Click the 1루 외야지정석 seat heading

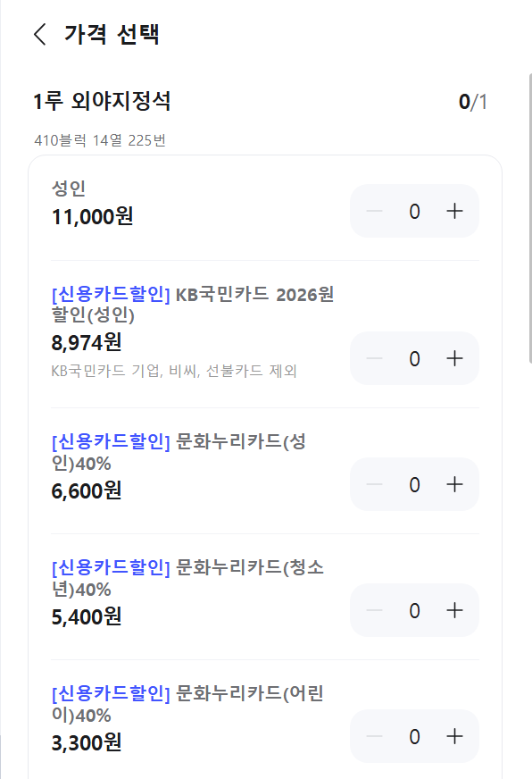pos(102,101)
